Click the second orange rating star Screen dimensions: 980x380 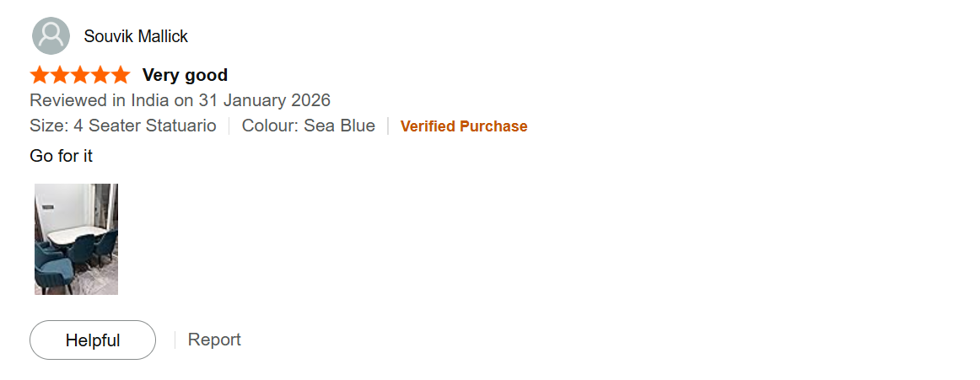pos(60,75)
